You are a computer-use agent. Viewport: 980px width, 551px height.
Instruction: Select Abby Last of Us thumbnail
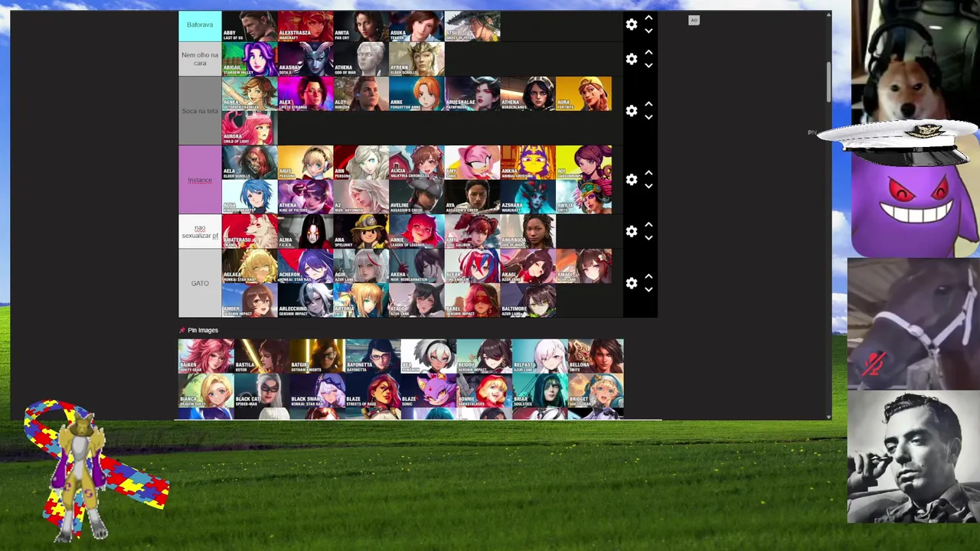click(250, 24)
